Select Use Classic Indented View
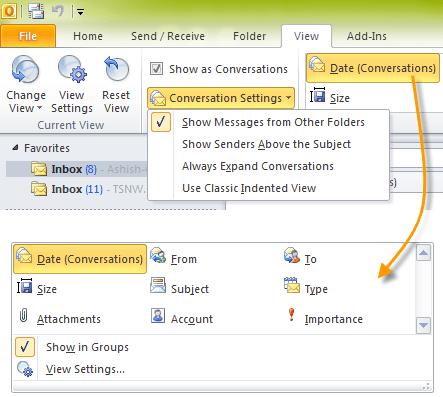Screen dimensions: 443x397 click(x=268, y=188)
